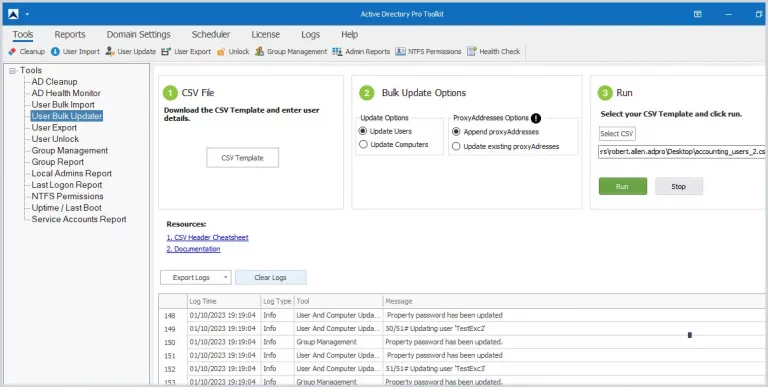Click the Cleanup toolbar icon

(x=12, y=51)
